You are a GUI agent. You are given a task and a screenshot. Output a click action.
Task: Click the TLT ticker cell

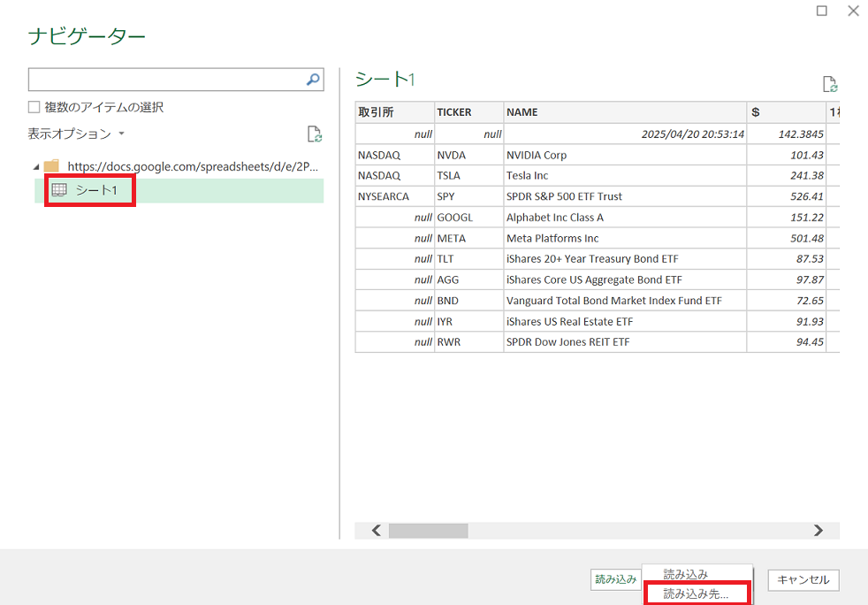[468, 259]
